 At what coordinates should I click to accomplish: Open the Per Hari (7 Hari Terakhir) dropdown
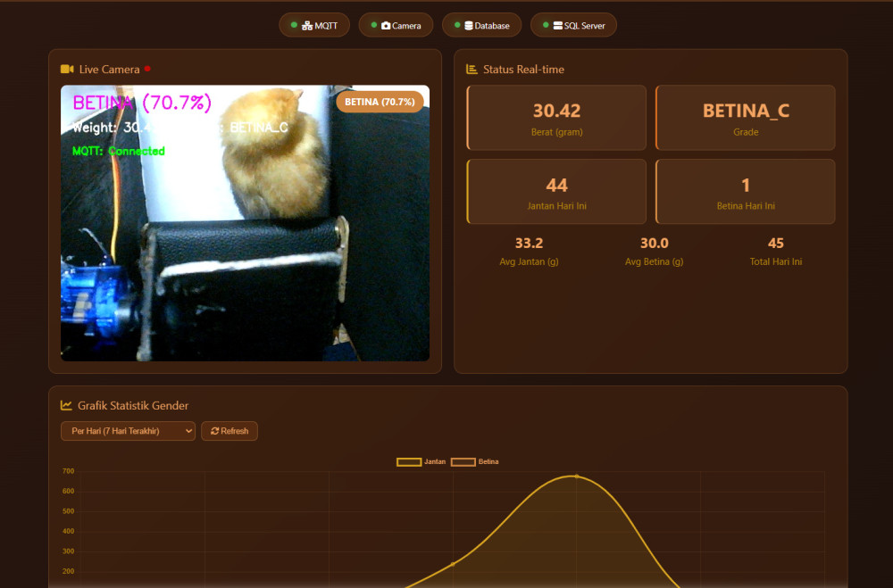click(128, 431)
